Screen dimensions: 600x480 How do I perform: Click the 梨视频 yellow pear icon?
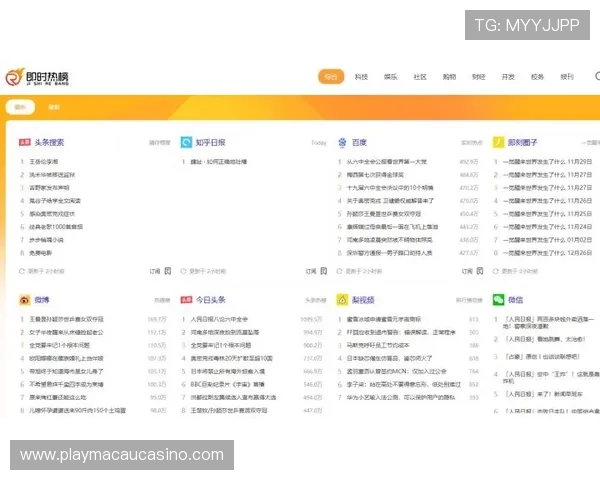coord(342,300)
